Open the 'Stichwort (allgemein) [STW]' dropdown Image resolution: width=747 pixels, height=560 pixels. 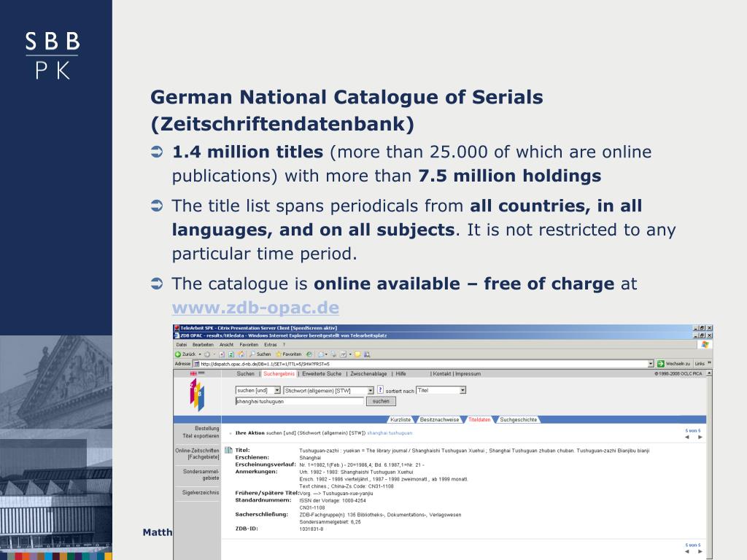click(x=371, y=391)
